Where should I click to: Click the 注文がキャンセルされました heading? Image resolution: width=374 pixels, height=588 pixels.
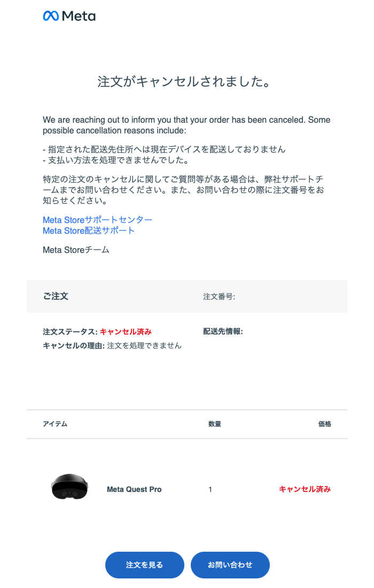(x=184, y=82)
